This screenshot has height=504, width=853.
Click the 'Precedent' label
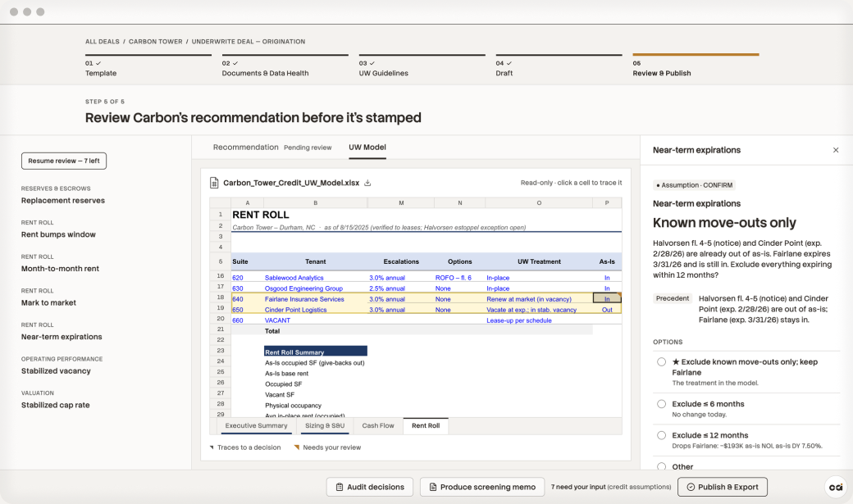(x=673, y=298)
